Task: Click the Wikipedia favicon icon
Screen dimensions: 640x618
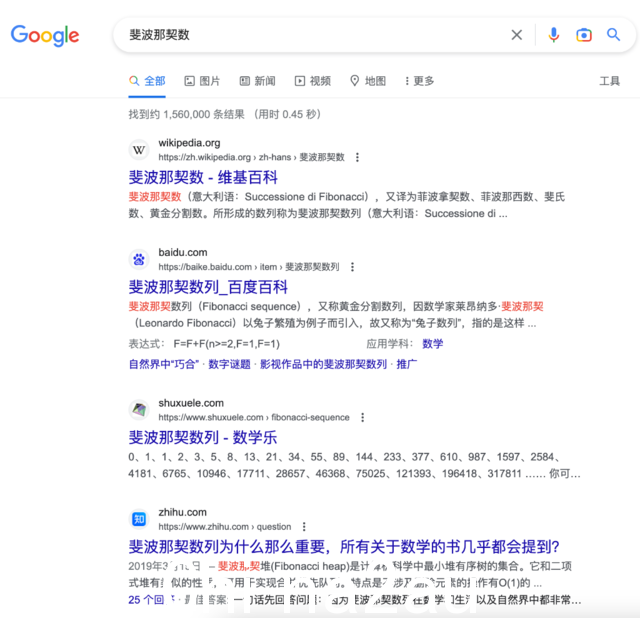Action: coord(139,150)
